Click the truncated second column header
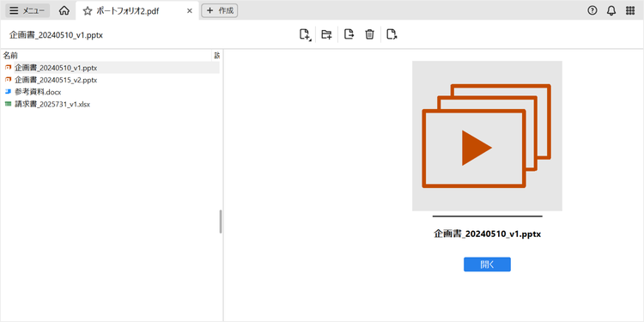 tap(217, 55)
